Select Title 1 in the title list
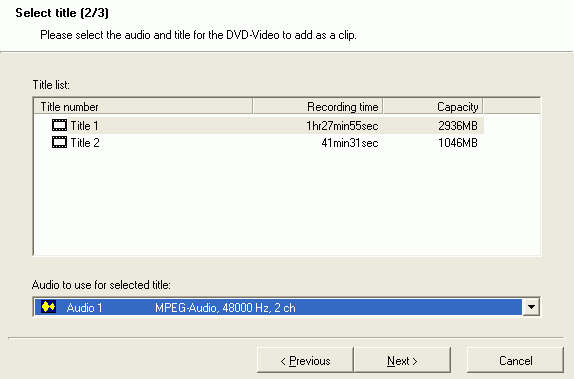The image size is (574, 379). tap(259, 126)
